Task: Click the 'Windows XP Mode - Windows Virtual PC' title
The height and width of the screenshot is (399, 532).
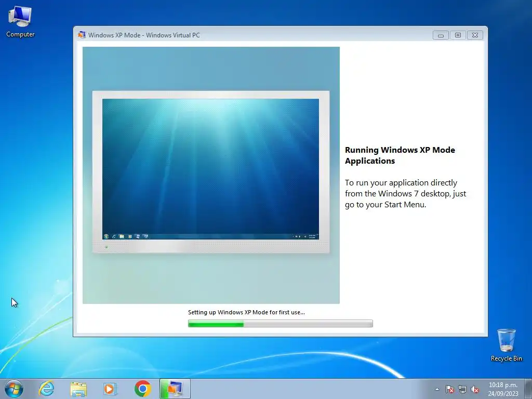Action: pos(144,35)
